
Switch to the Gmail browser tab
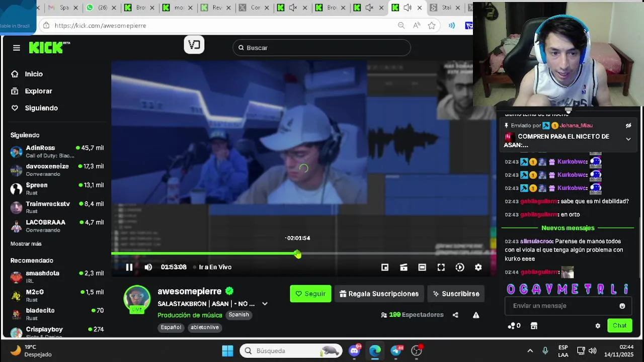[x=63, y=8]
